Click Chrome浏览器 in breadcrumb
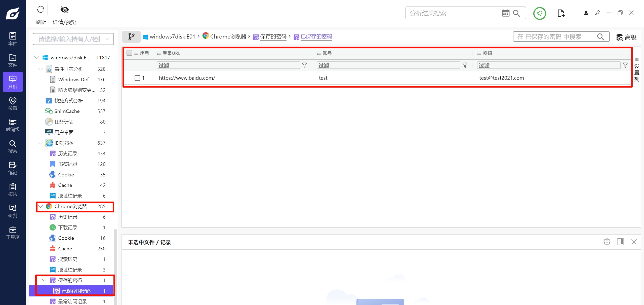 [x=228, y=37]
